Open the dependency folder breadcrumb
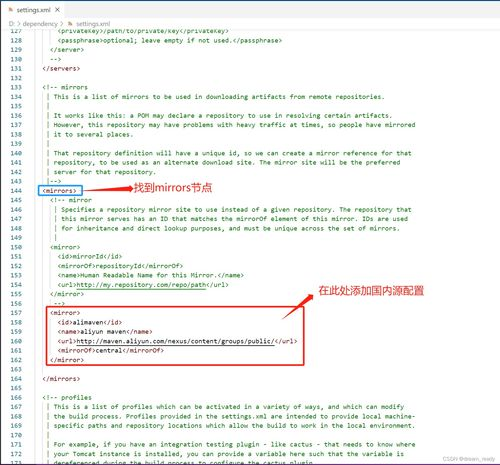Viewport: 500px width, 465px height. (40, 24)
